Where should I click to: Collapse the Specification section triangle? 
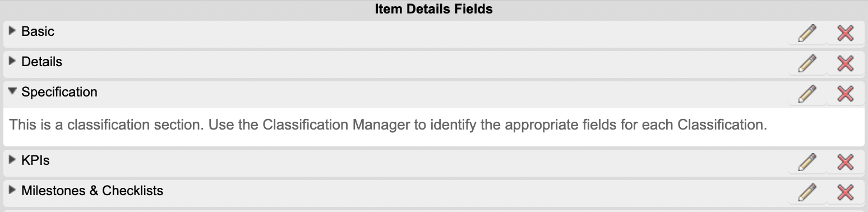13,92
